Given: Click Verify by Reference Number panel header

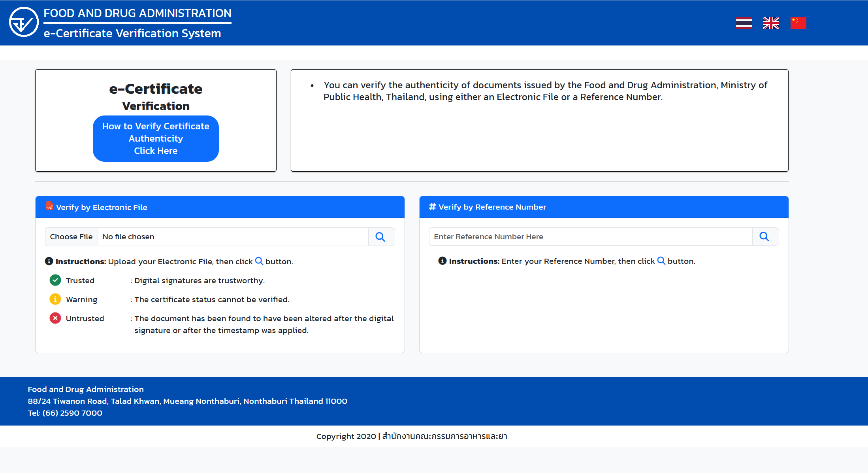Looking at the screenshot, I should [603, 207].
